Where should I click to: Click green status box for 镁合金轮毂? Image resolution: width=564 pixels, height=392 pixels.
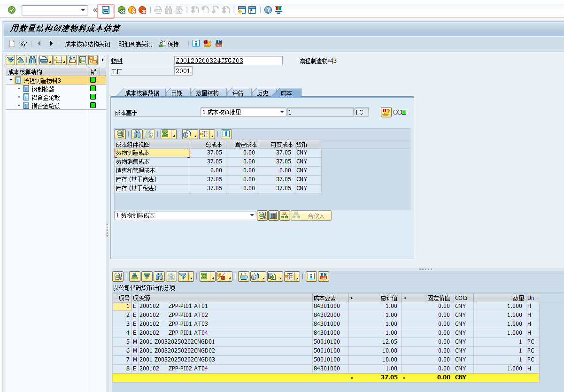(93, 106)
